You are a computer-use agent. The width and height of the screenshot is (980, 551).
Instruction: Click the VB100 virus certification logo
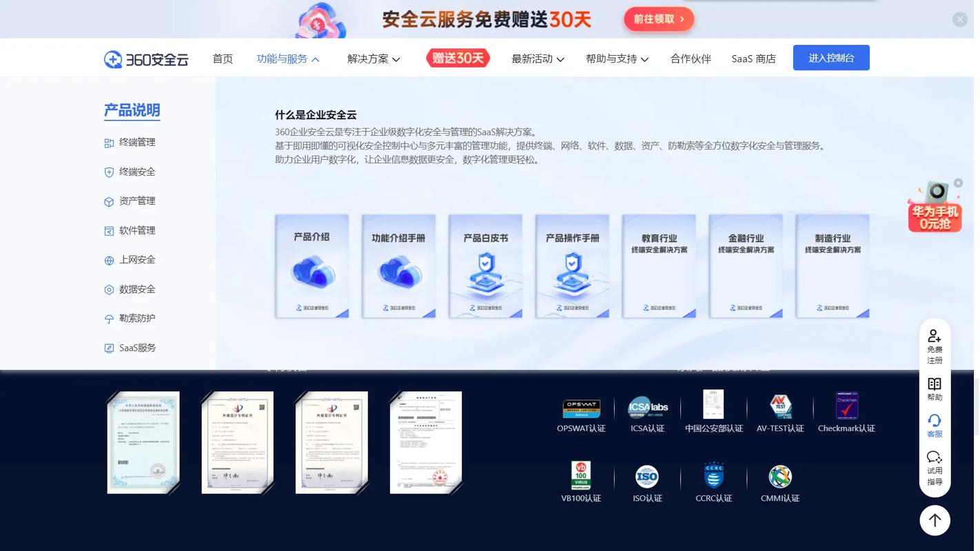pos(581,476)
